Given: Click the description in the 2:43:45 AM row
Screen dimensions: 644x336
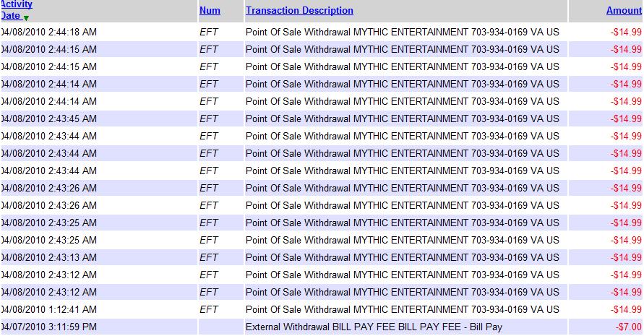Looking at the screenshot, I should (402, 119).
